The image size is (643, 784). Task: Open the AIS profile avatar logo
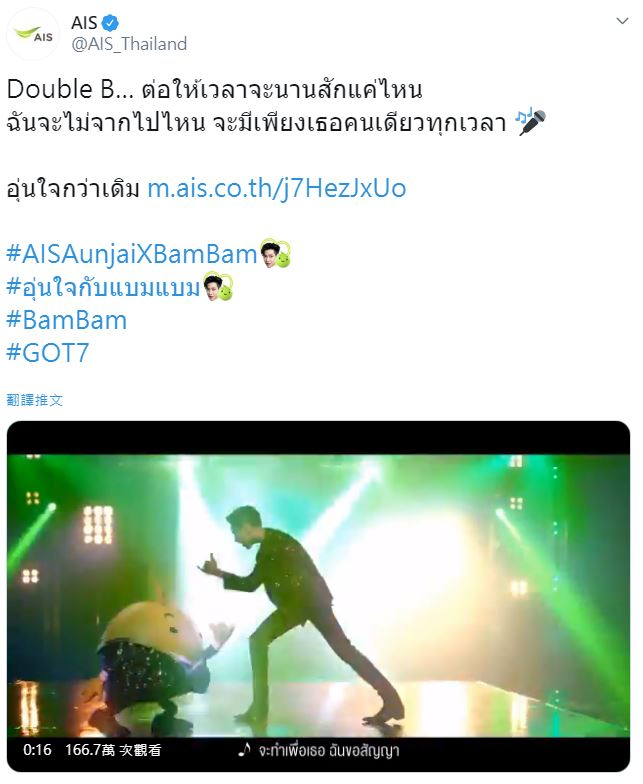[x=33, y=34]
